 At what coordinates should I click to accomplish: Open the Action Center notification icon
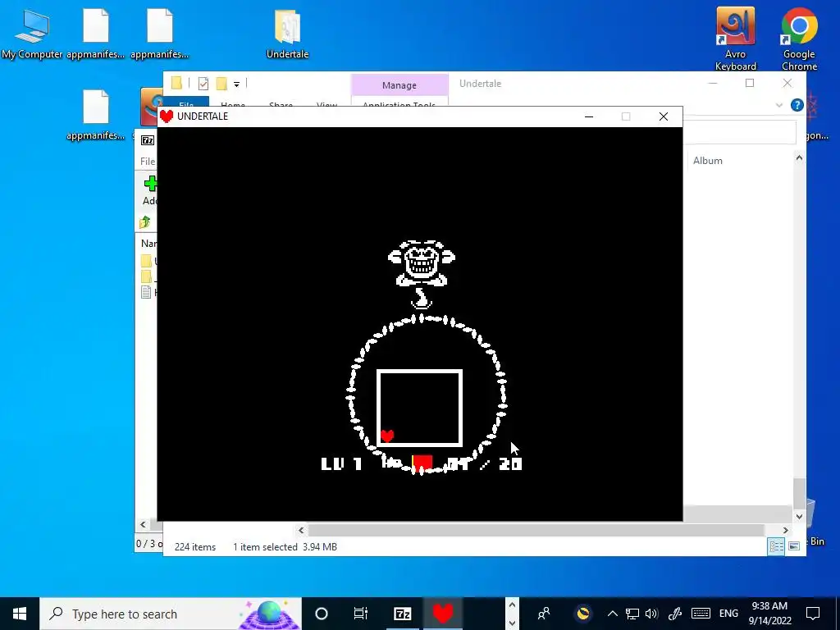point(813,614)
